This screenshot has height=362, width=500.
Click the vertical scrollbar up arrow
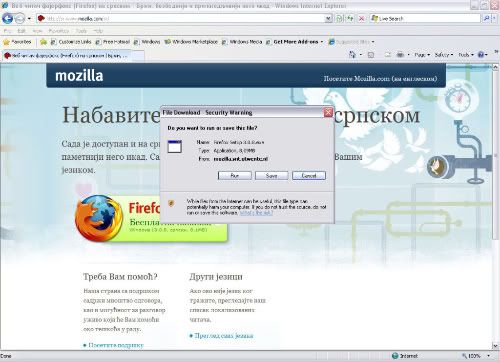click(495, 67)
